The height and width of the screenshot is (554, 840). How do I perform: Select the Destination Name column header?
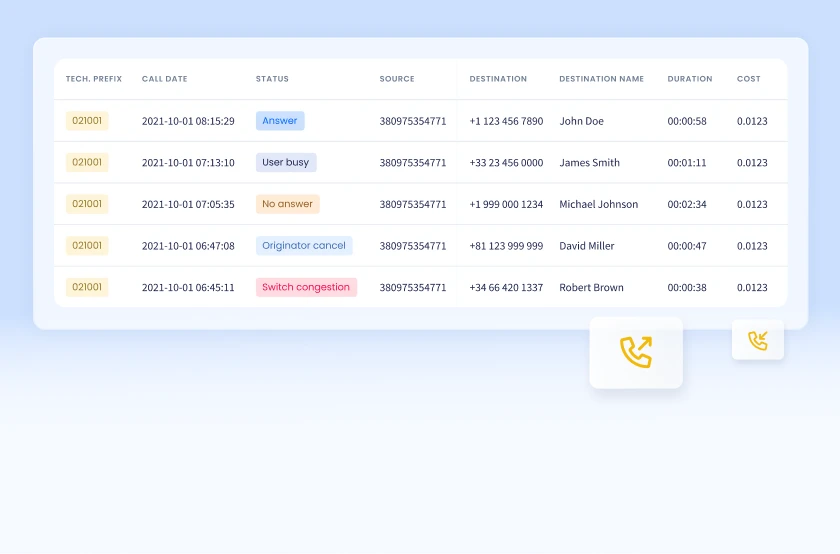pos(601,79)
